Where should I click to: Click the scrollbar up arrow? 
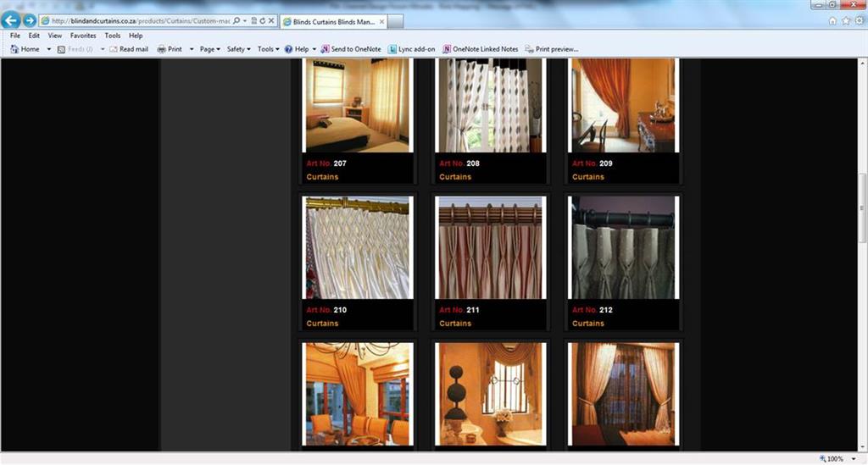tap(862, 63)
